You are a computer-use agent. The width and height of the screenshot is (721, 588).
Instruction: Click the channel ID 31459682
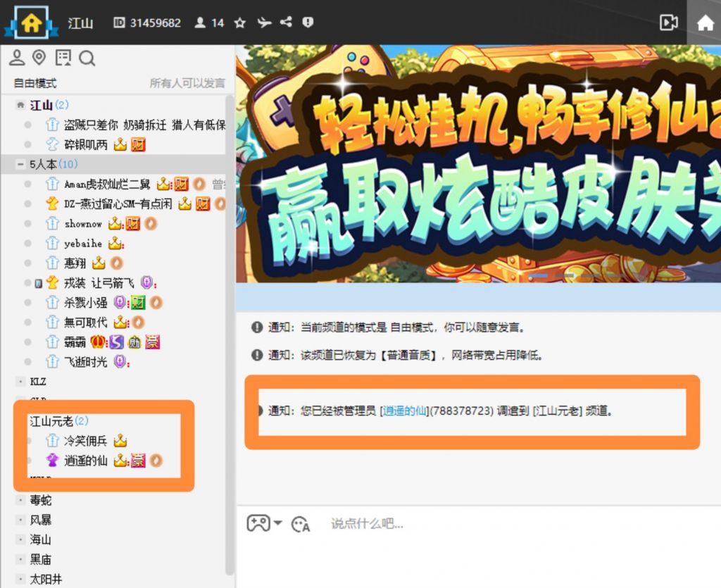click(x=156, y=23)
